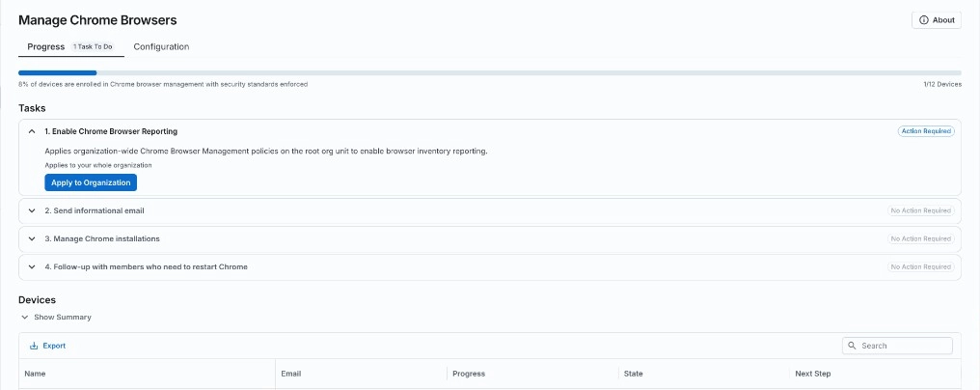Image resolution: width=980 pixels, height=390 pixels.
Task: Click the 'Manage Chrome Browsers' page heading
Action: coord(97,20)
